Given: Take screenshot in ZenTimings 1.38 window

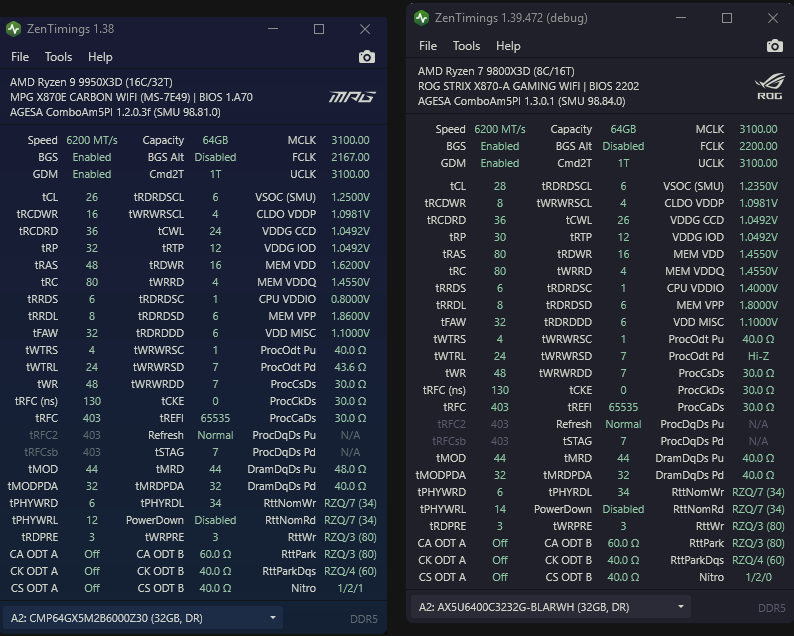Looking at the screenshot, I should point(367,57).
